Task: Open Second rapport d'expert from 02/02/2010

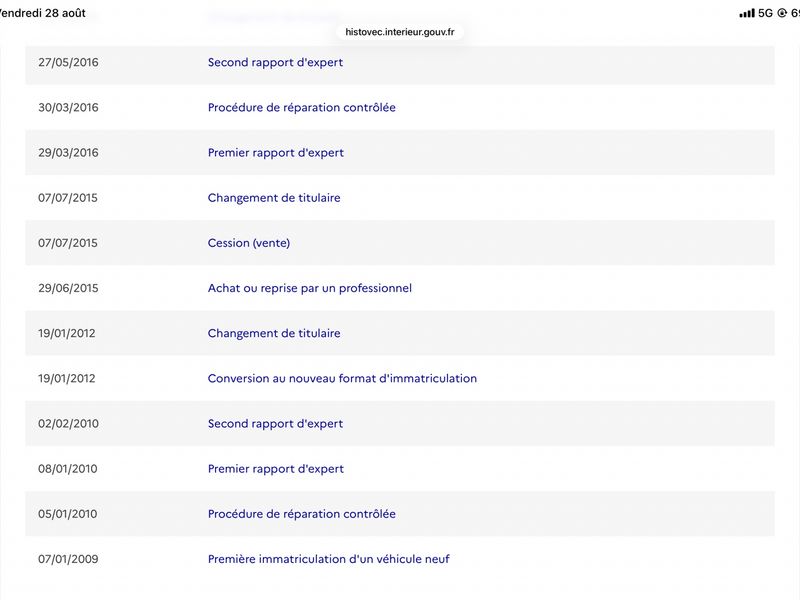Action: point(275,423)
